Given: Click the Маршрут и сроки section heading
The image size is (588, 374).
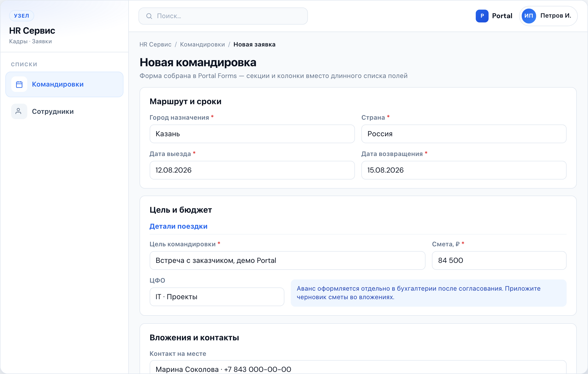Looking at the screenshot, I should (x=185, y=102).
